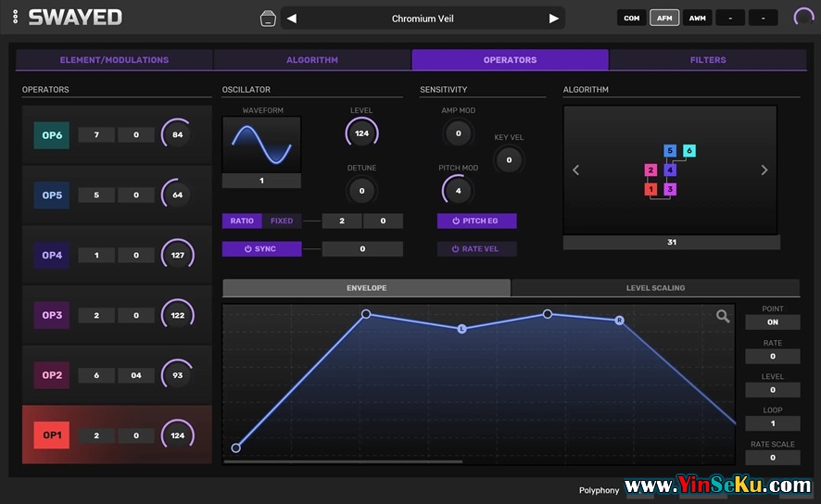Click the envelope LOOP value field
Image resolution: width=821 pixels, height=504 pixels.
coord(772,423)
